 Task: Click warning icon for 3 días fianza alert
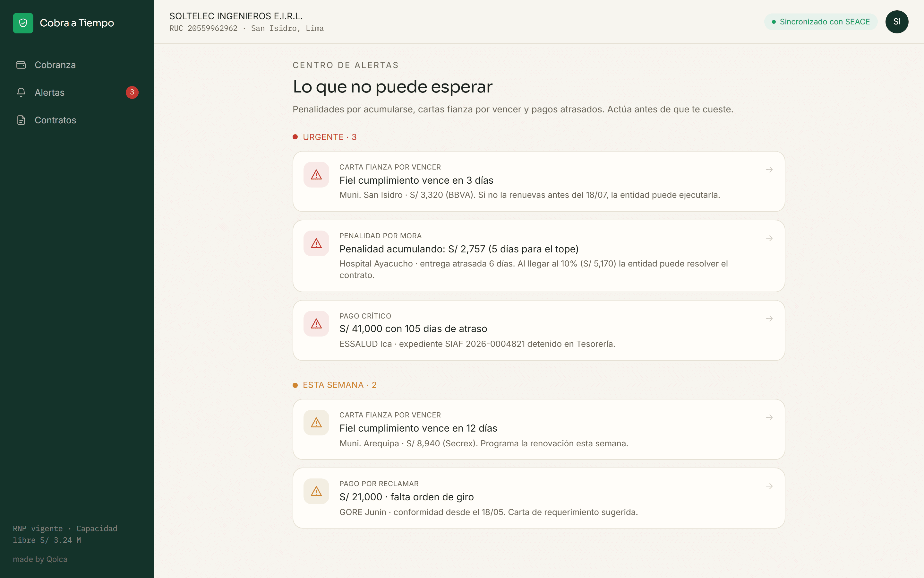[316, 175]
